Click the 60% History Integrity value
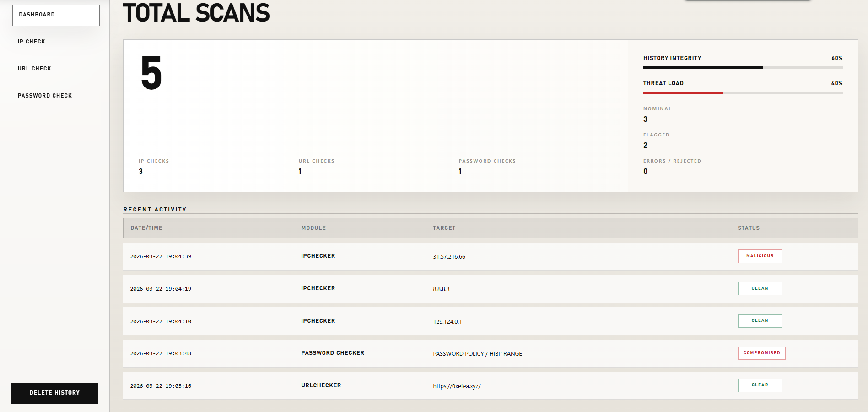The width and height of the screenshot is (868, 412). [x=837, y=58]
